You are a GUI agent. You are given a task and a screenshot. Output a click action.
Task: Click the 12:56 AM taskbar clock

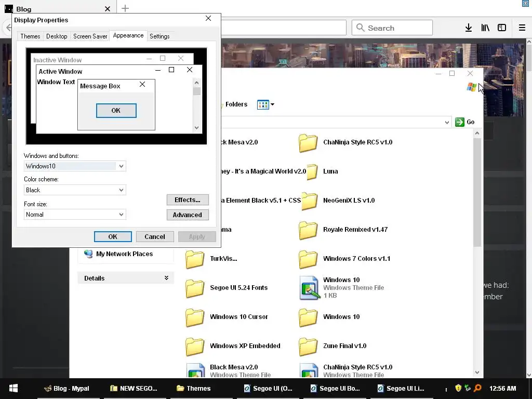tap(502, 389)
